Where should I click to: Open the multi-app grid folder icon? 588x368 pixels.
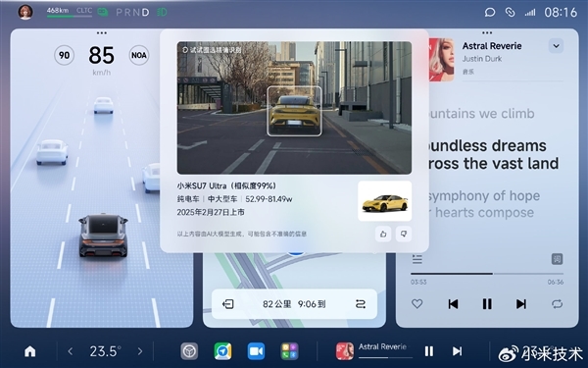289,351
